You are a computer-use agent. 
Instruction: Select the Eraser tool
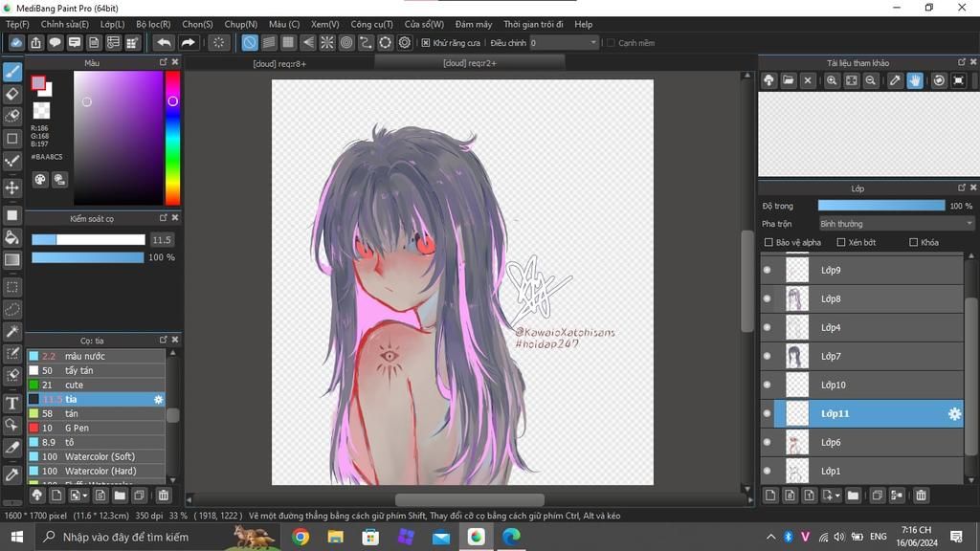pyautogui.click(x=11, y=95)
